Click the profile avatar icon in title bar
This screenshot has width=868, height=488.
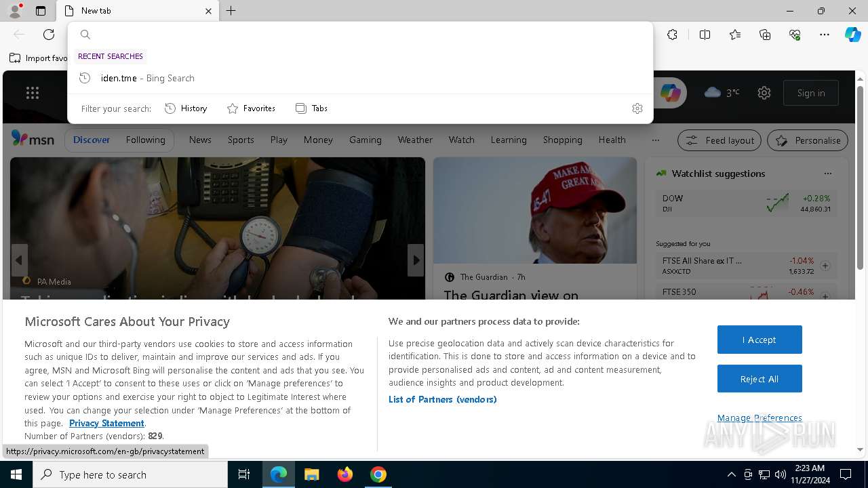pyautogui.click(x=14, y=11)
